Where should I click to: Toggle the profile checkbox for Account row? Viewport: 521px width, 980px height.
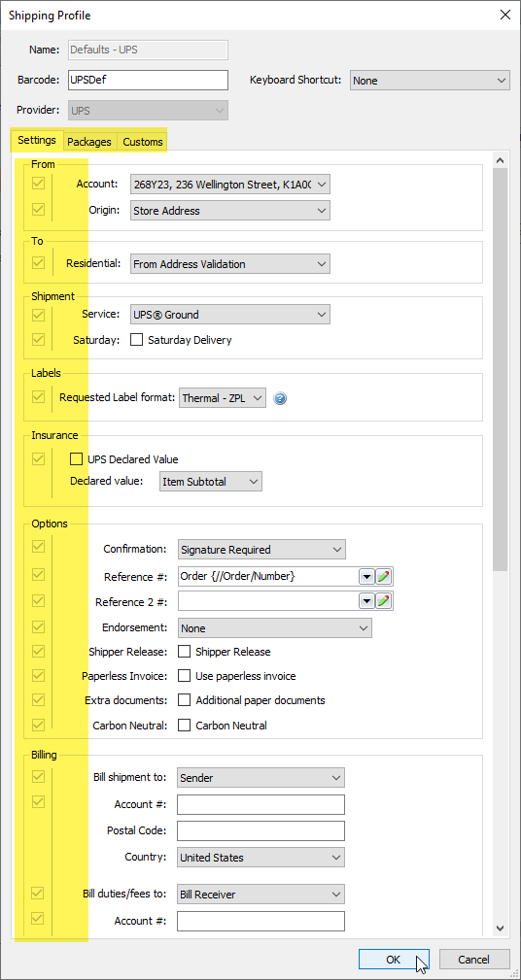(38, 184)
